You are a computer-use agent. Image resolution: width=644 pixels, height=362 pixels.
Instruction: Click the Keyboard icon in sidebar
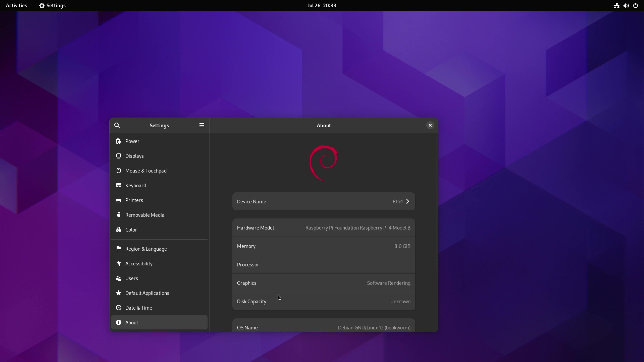pos(119,185)
